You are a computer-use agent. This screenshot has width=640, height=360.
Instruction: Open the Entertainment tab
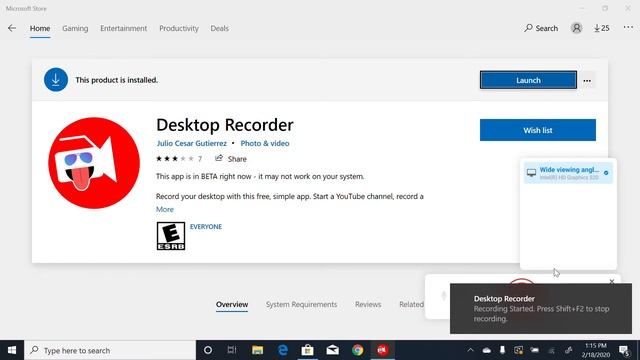(x=124, y=28)
